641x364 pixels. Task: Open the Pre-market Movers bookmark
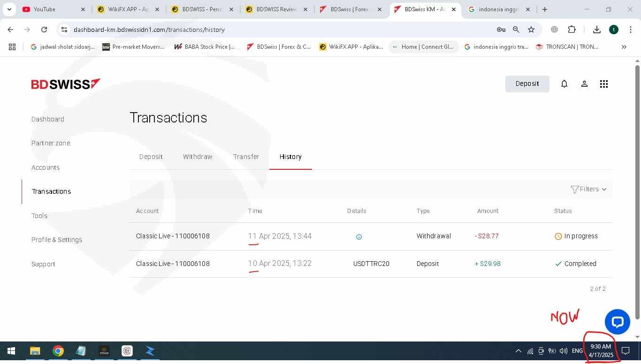coord(133,47)
